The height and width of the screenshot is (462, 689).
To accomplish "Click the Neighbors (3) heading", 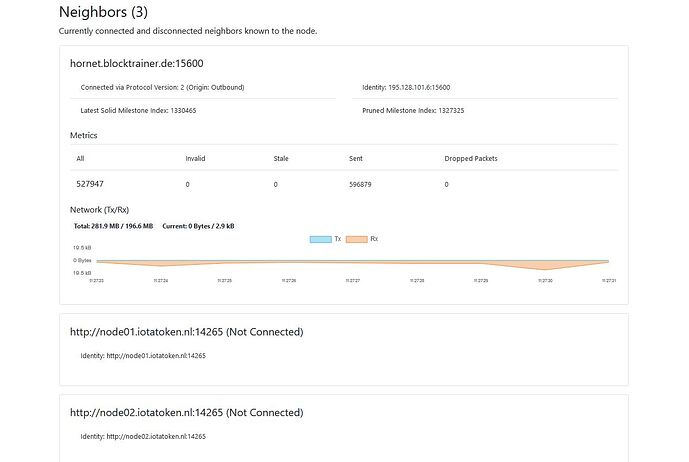I will coord(103,11).
